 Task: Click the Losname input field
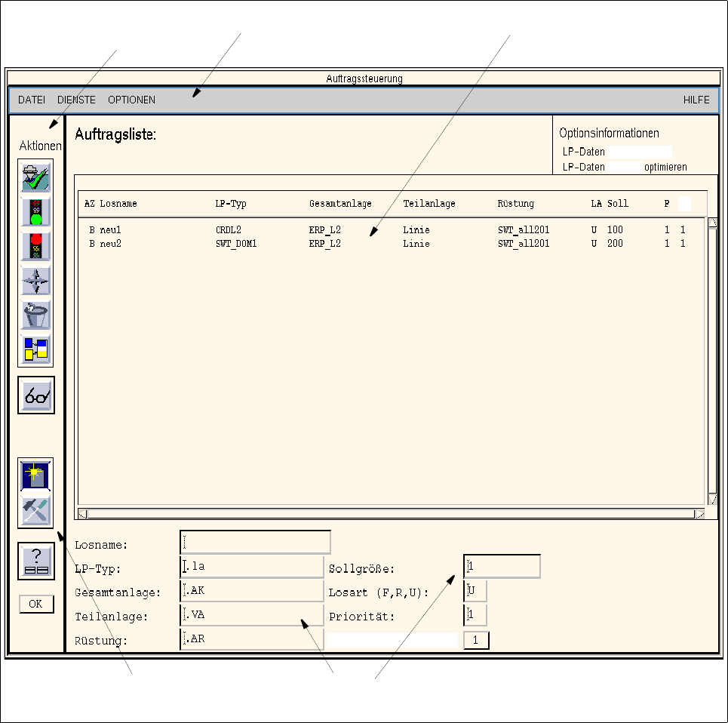tap(255, 543)
